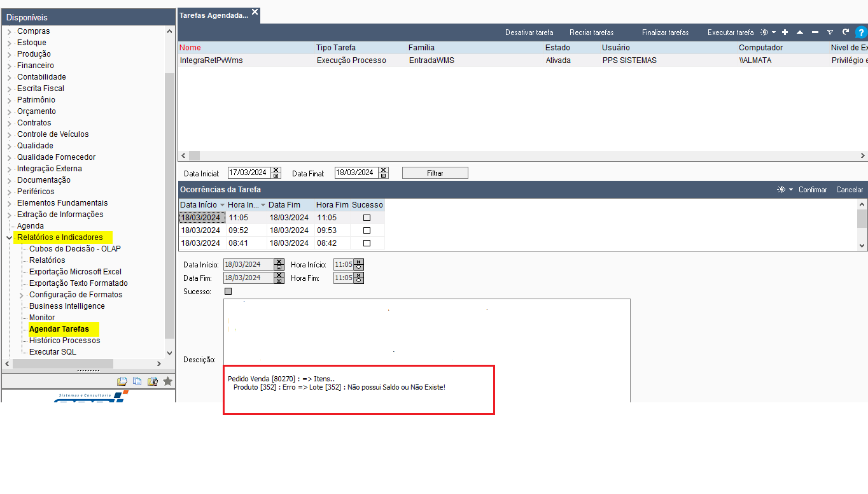
Task: Click the task grid's horizontal scrollbar thumb
Action: [x=195, y=156]
